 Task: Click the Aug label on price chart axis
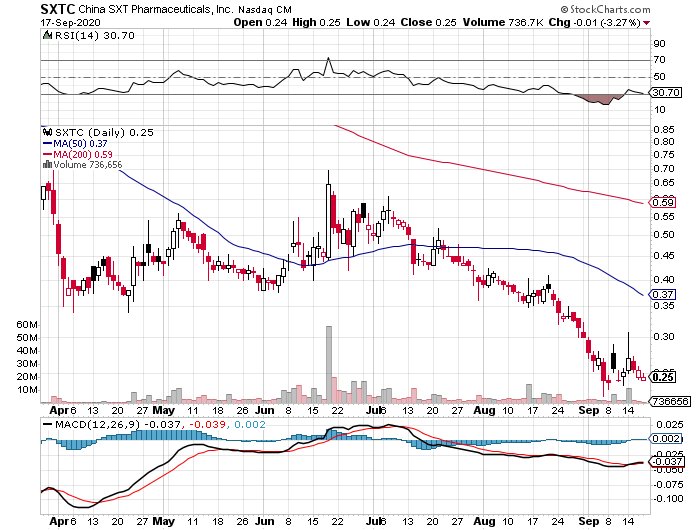484,410
